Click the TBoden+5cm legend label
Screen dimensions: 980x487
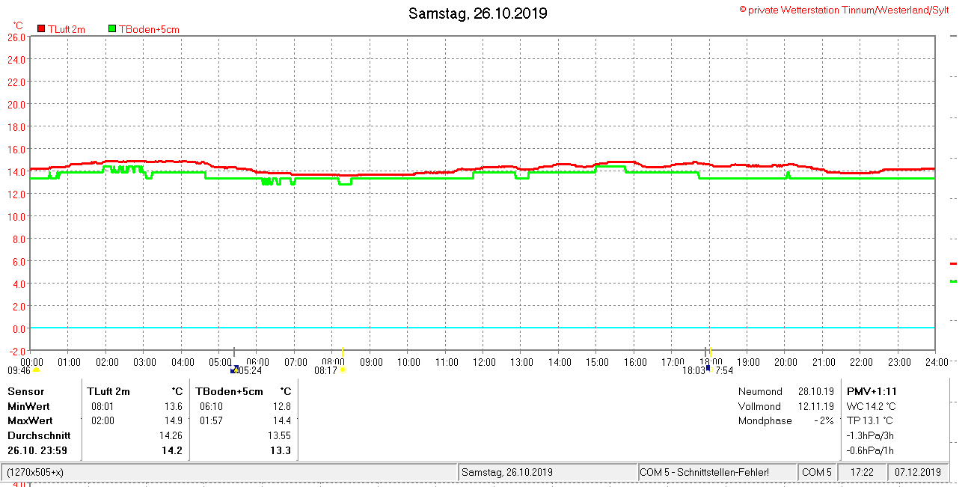(149, 29)
